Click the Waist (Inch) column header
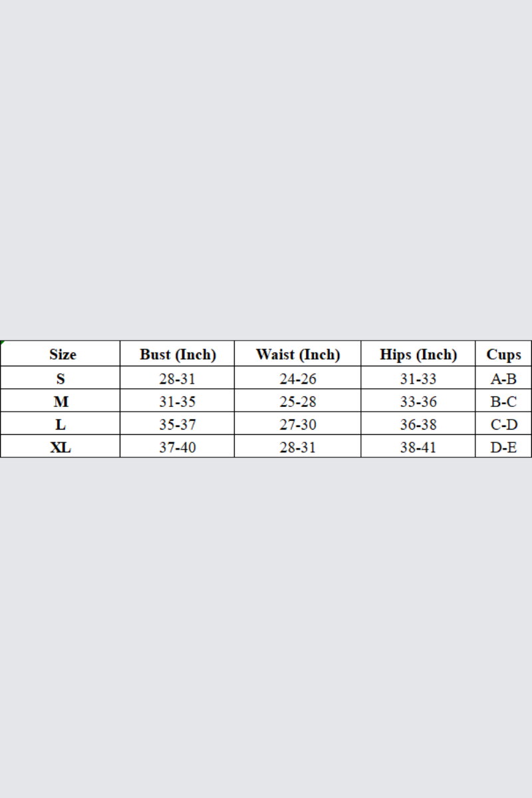Image resolution: width=532 pixels, height=798 pixels. click(297, 354)
